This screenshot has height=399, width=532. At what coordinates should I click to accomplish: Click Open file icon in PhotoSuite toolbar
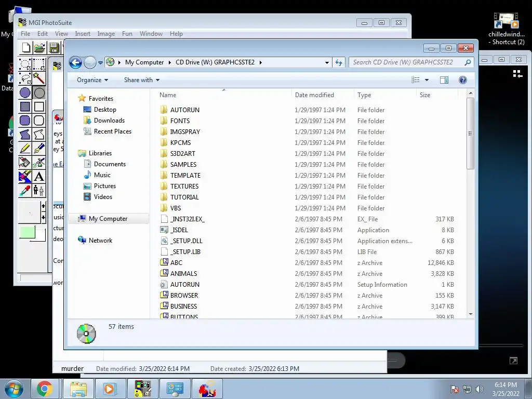(39, 48)
